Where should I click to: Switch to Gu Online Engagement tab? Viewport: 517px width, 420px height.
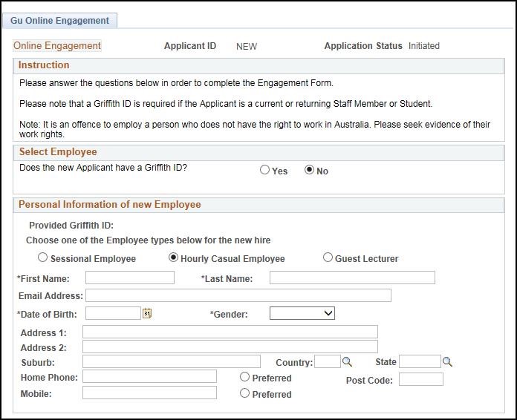coord(59,21)
